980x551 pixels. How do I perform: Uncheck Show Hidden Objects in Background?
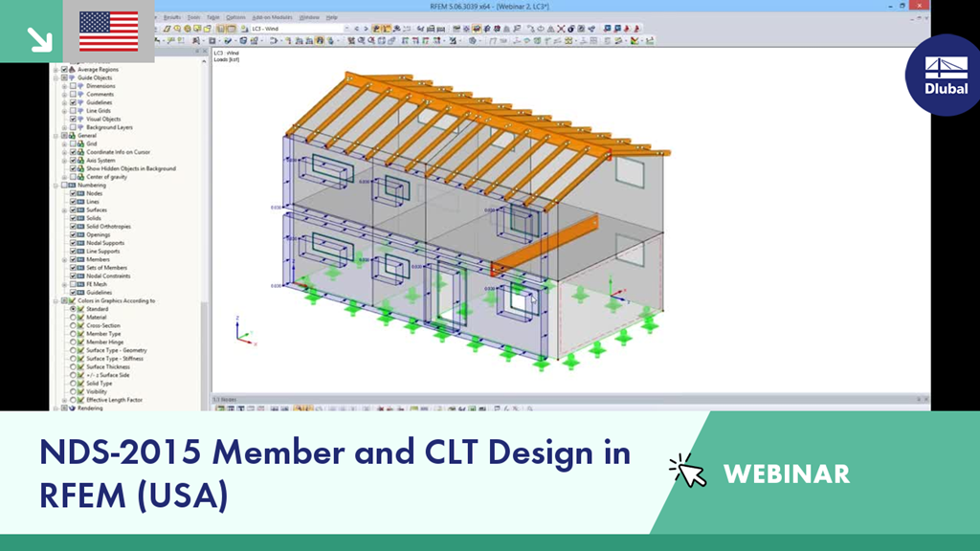click(x=73, y=168)
